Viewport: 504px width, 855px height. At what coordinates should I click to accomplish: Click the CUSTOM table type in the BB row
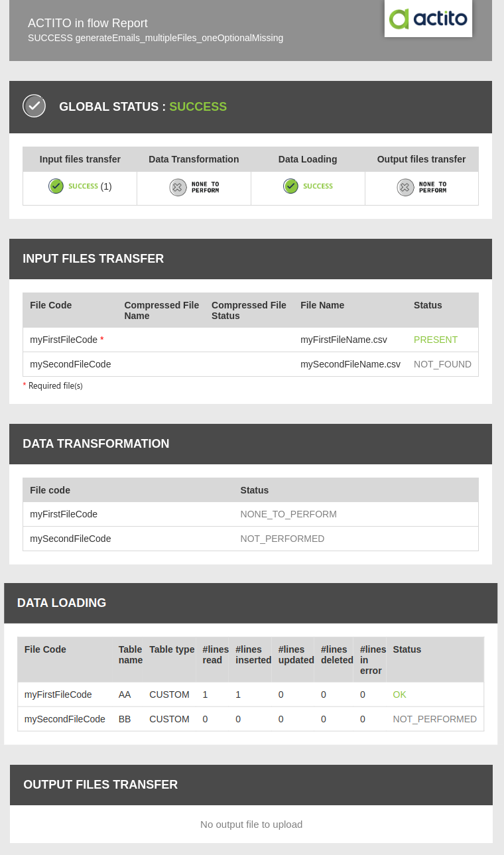169,719
